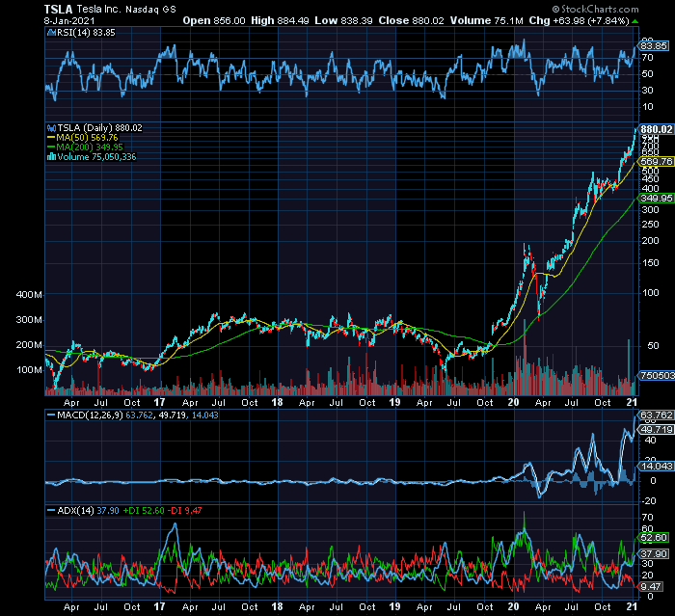Click the TSLA (Daily) 880.02 legend text

99,128
